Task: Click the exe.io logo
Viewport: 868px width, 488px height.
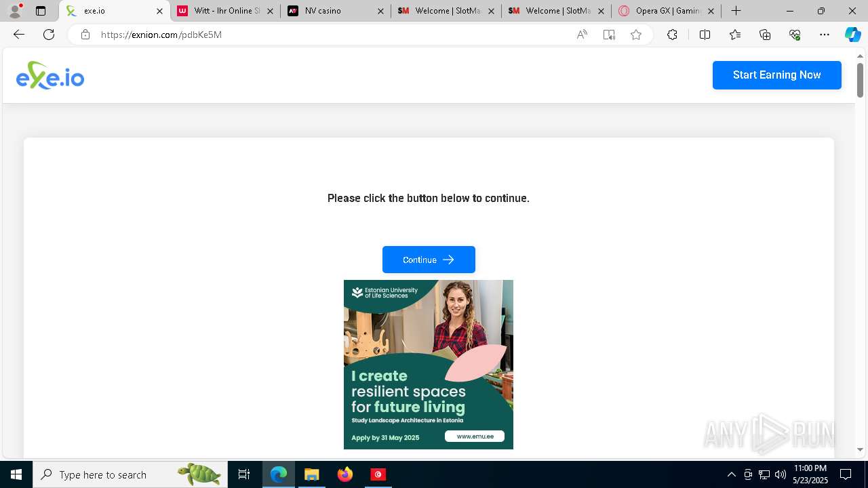Action: (x=50, y=75)
